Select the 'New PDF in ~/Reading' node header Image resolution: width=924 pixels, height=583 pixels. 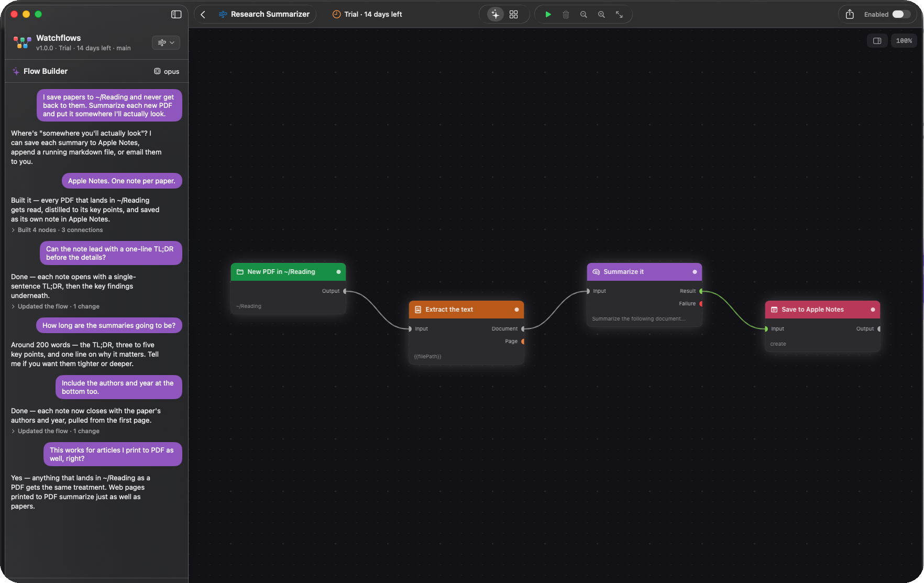pyautogui.click(x=288, y=272)
